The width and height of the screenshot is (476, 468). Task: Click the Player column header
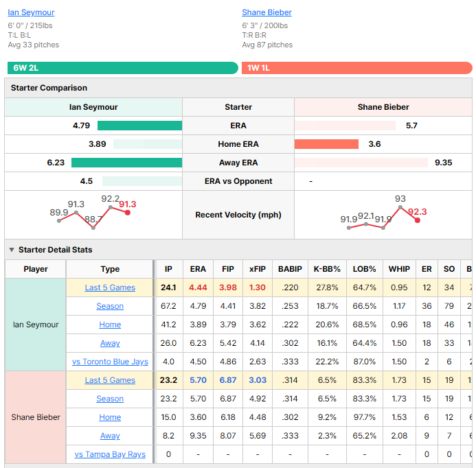point(36,269)
